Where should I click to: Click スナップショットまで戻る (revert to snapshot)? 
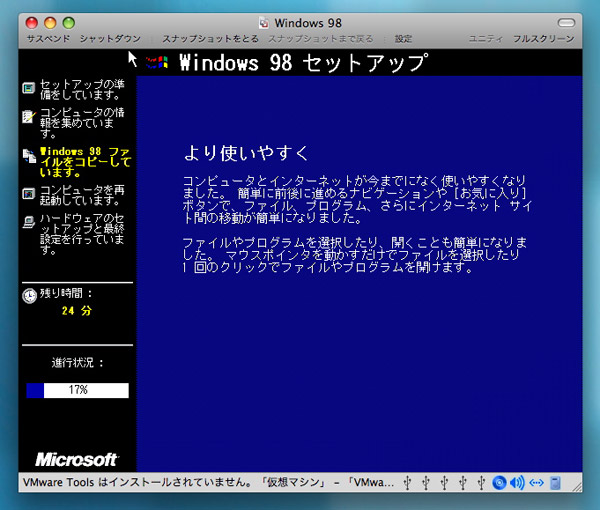pyautogui.click(x=321, y=39)
